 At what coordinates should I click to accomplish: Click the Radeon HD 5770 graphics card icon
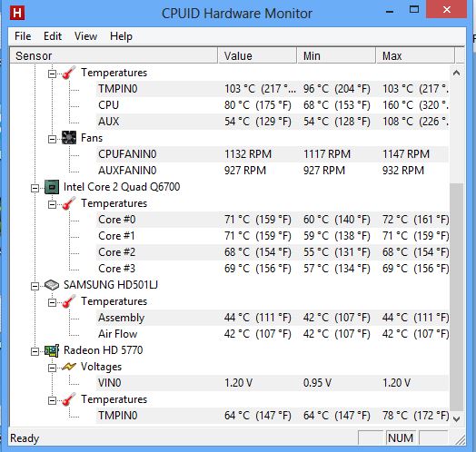51,350
